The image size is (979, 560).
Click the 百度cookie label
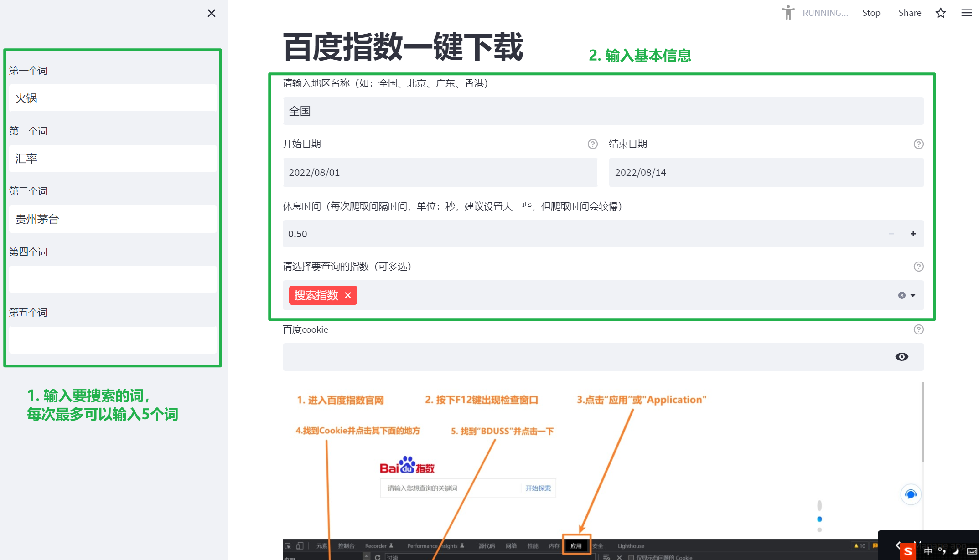(306, 329)
